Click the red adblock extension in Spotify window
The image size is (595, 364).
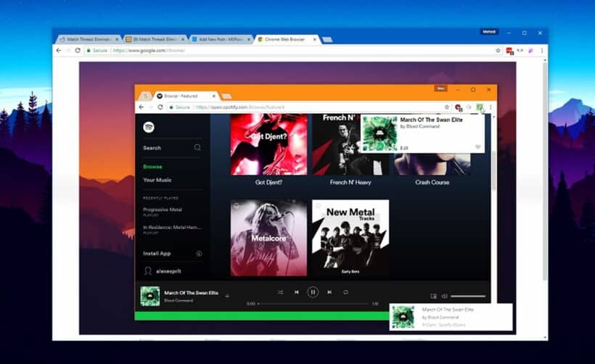tap(458, 107)
